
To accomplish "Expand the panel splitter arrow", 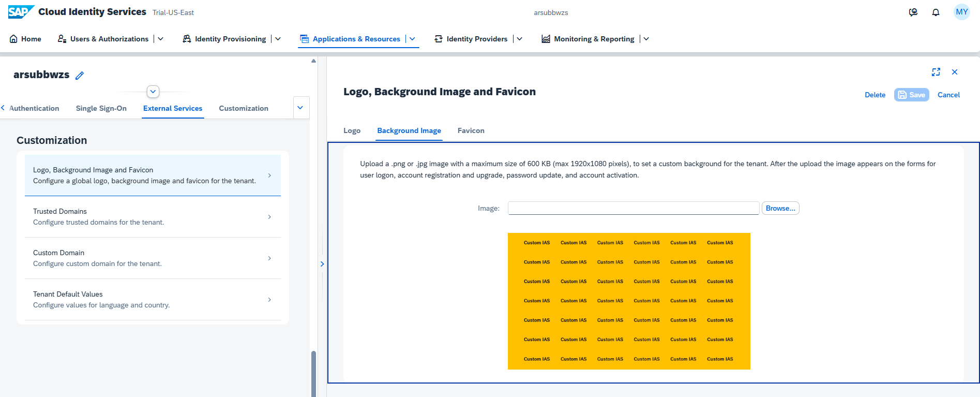I will 322,264.
